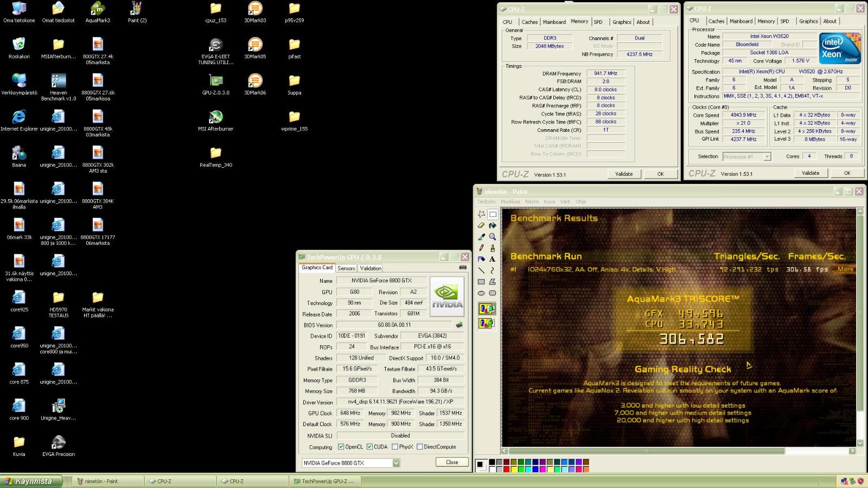Image resolution: width=868 pixels, height=488 pixels.
Task: Open the Värit menu in Paint
Action: point(565,201)
